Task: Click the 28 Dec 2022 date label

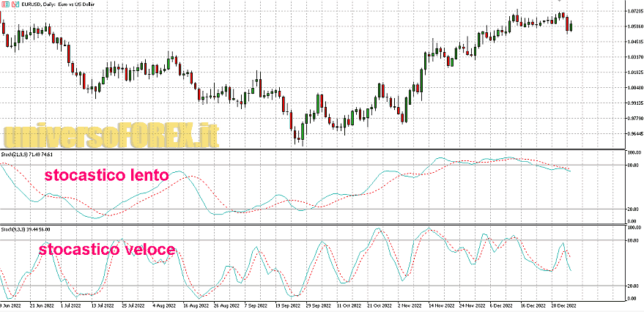Action: tap(563, 304)
